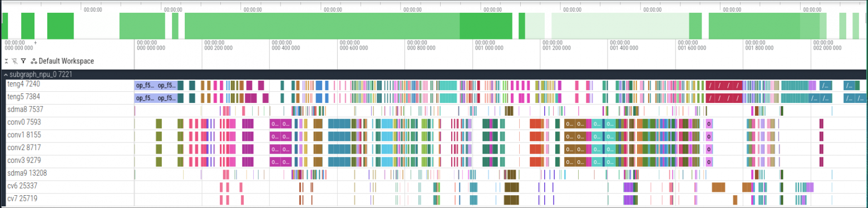868x208 pixels.
Task: Click the large red slice in teng4 track
Action: 724,86
